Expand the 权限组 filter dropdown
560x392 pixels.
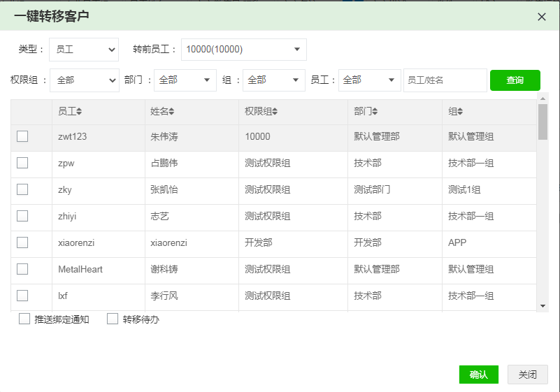[85, 80]
